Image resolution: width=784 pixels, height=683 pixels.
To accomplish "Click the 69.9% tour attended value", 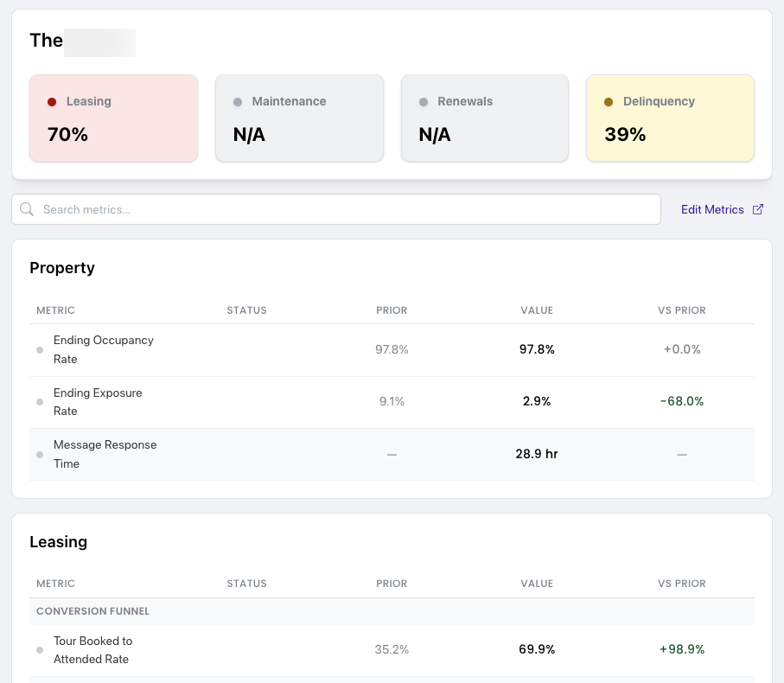I will [537, 649].
